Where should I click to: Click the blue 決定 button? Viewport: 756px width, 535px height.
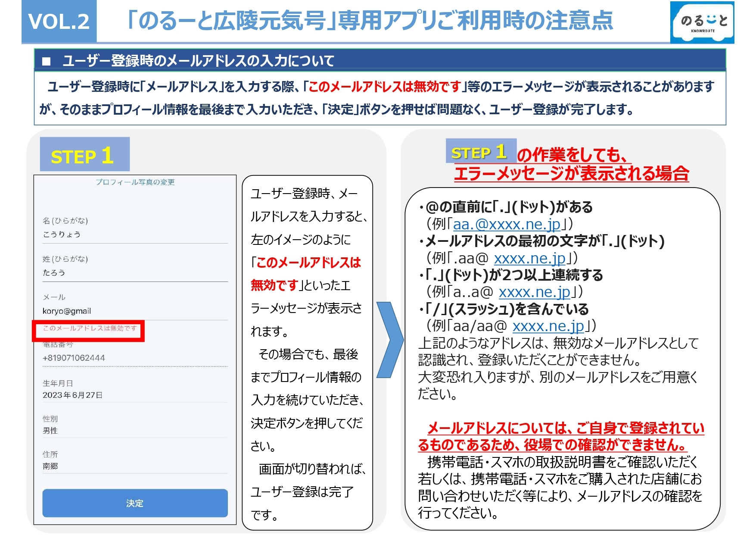(x=135, y=503)
